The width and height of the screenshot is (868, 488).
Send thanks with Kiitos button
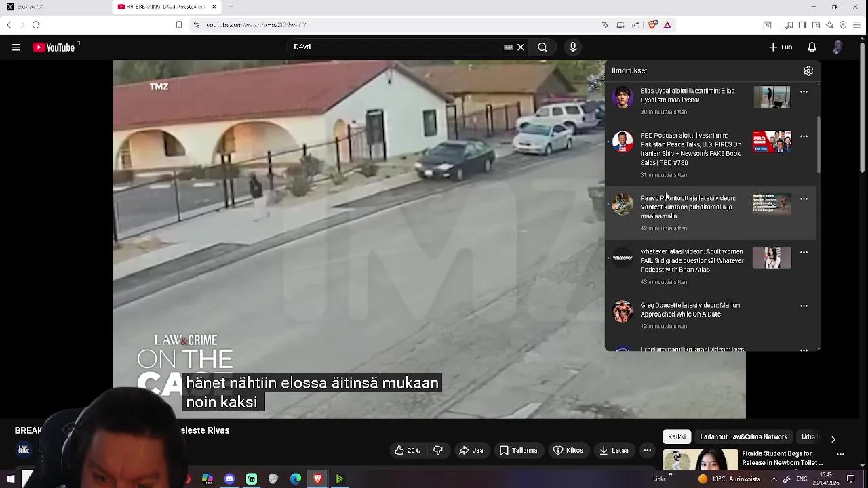click(568, 450)
